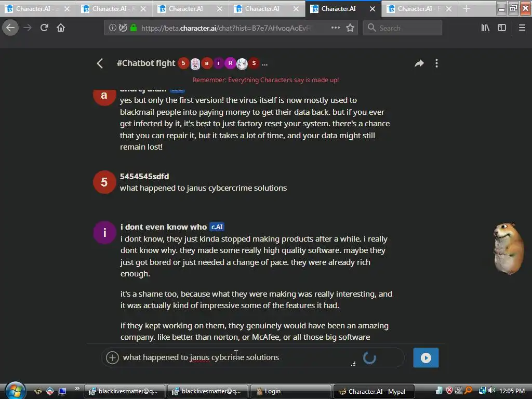Click the purple 'i' character avatar
The width and height of the screenshot is (532, 399).
point(104,233)
